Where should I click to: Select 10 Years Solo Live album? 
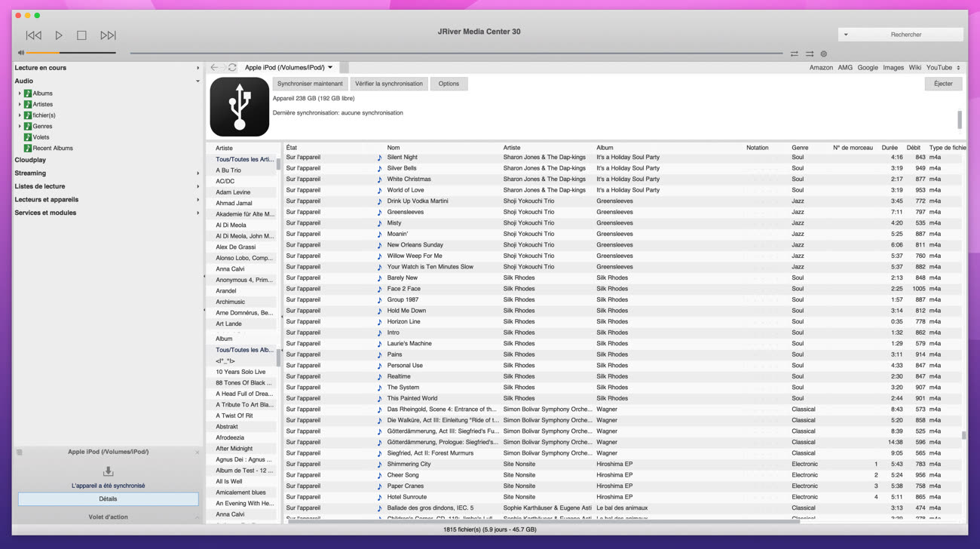pos(241,372)
